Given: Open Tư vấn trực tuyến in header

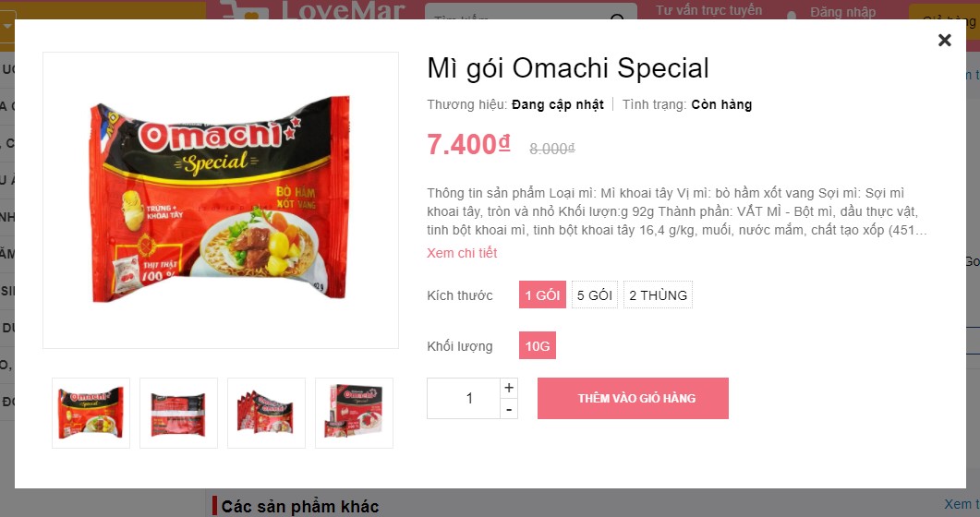Looking at the screenshot, I should (708, 10).
